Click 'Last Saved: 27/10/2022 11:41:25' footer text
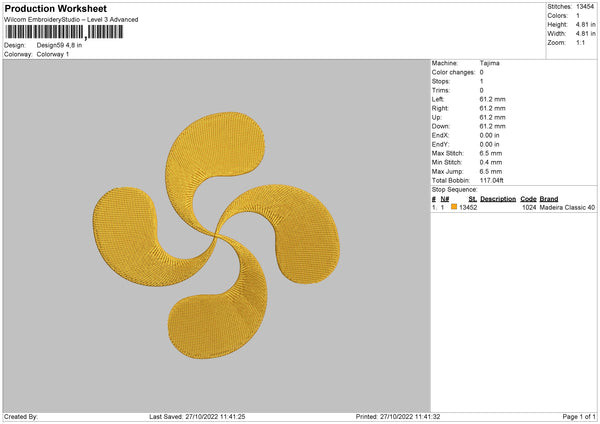The width and height of the screenshot is (600, 424). tap(197, 417)
